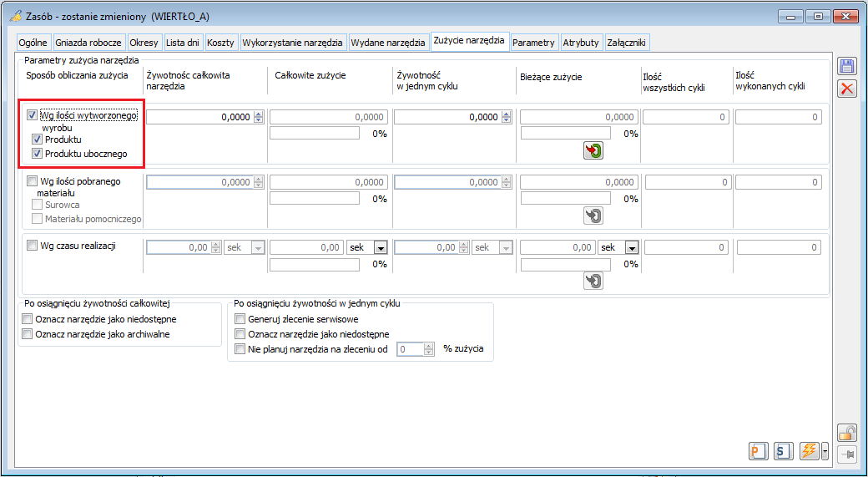
Task: Click the stepper of the Żywotność całkowita field in the product quantity row
Action: (x=259, y=117)
